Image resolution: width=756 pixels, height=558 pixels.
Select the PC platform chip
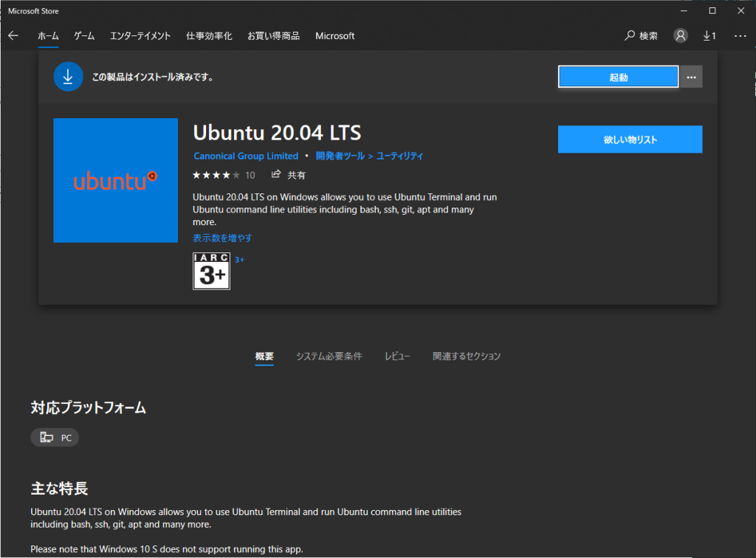[55, 437]
